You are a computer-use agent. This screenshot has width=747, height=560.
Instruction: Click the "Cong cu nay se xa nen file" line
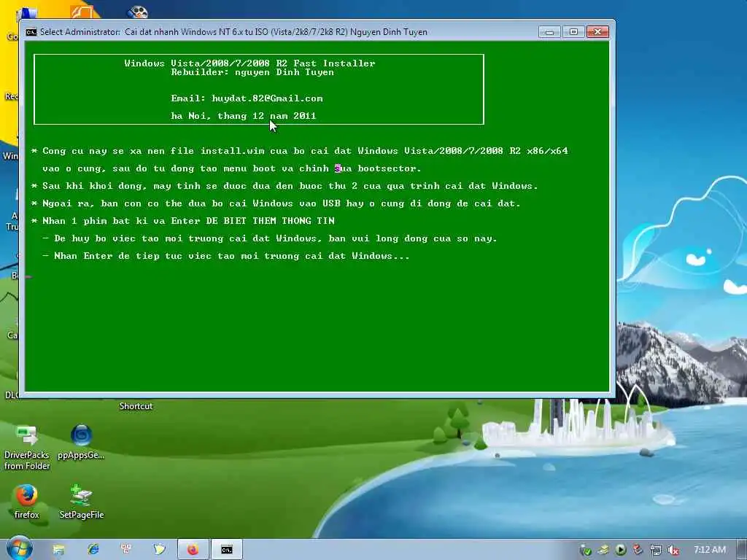300,151
